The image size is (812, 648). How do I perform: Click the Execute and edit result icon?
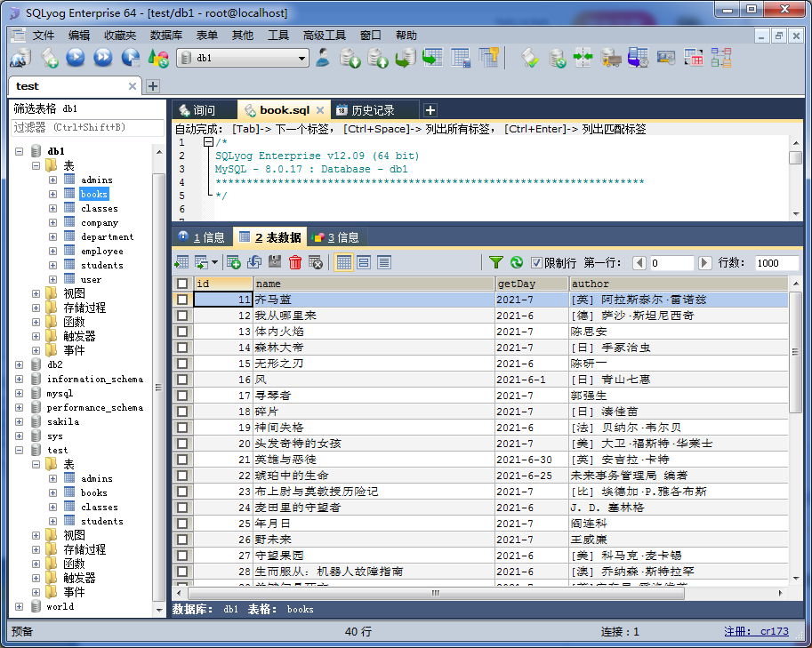click(x=131, y=58)
